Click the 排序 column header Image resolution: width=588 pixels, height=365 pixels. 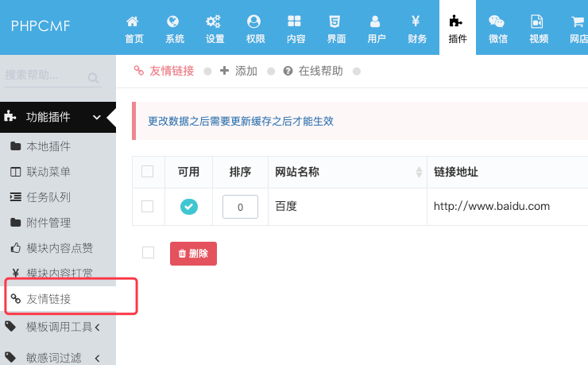tap(240, 172)
